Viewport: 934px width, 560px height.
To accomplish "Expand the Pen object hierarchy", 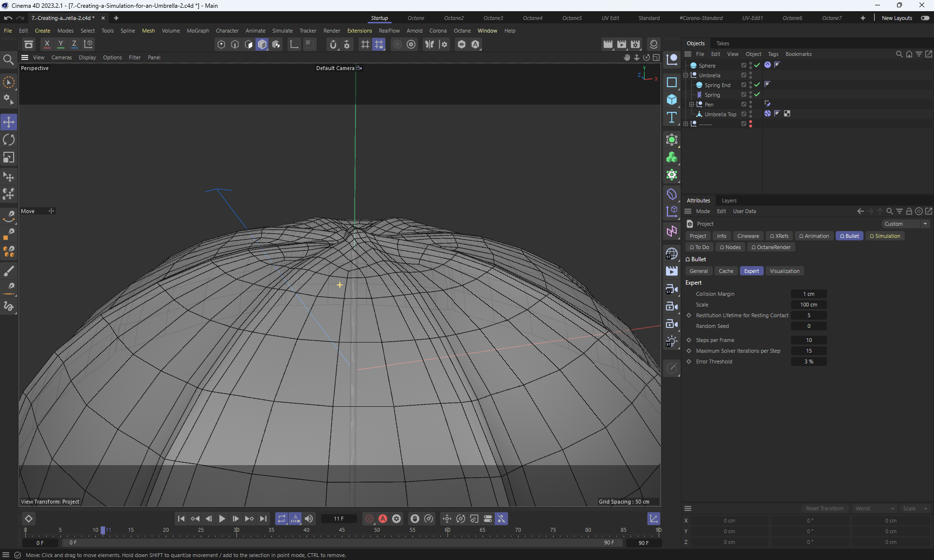I will pyautogui.click(x=691, y=105).
